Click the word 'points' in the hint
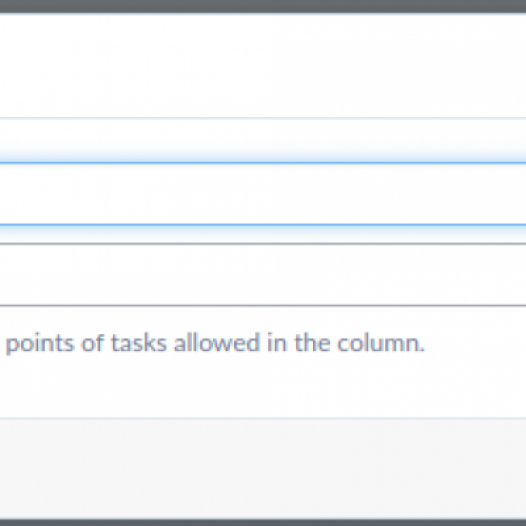Viewport: 526px width, 526px height. 40,344
